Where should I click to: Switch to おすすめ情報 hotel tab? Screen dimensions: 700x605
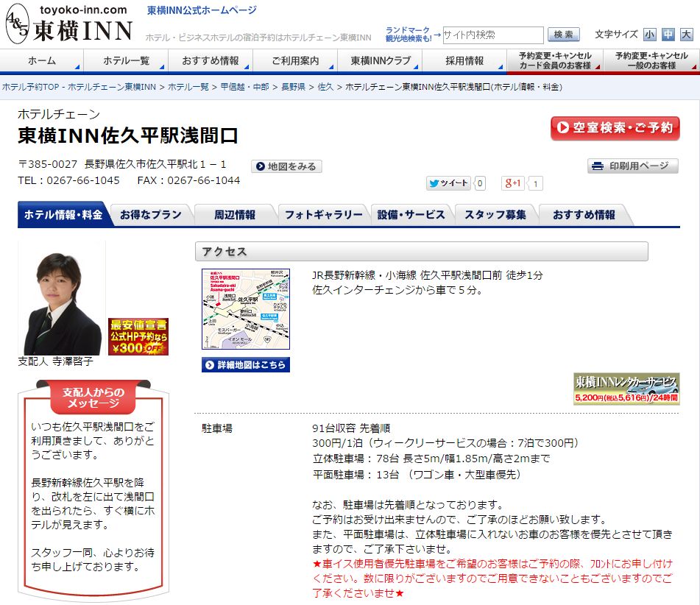pos(584,215)
